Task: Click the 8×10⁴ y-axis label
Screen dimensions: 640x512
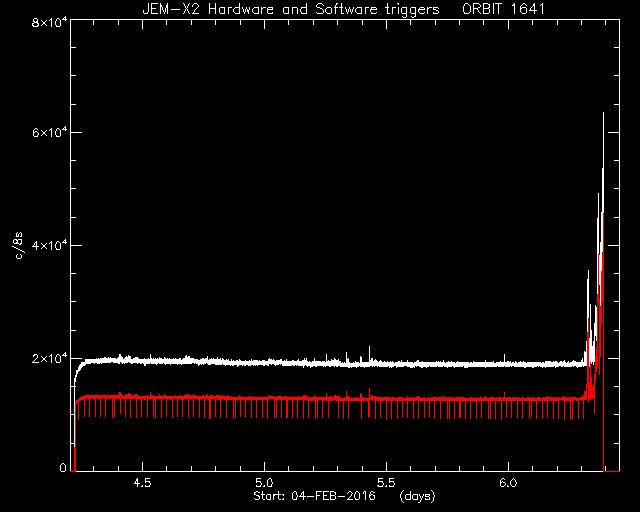Action: click(49, 21)
